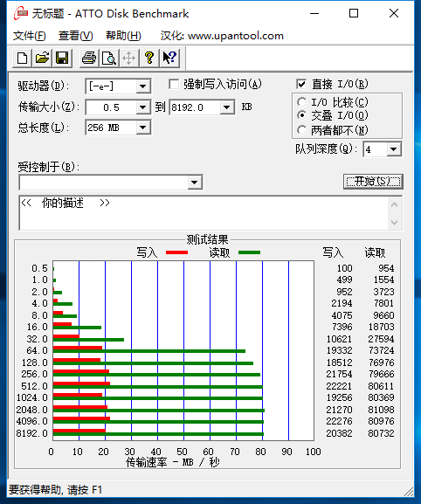Toggle the 强制写入访问 checkbox
421x504 pixels.
(x=174, y=85)
